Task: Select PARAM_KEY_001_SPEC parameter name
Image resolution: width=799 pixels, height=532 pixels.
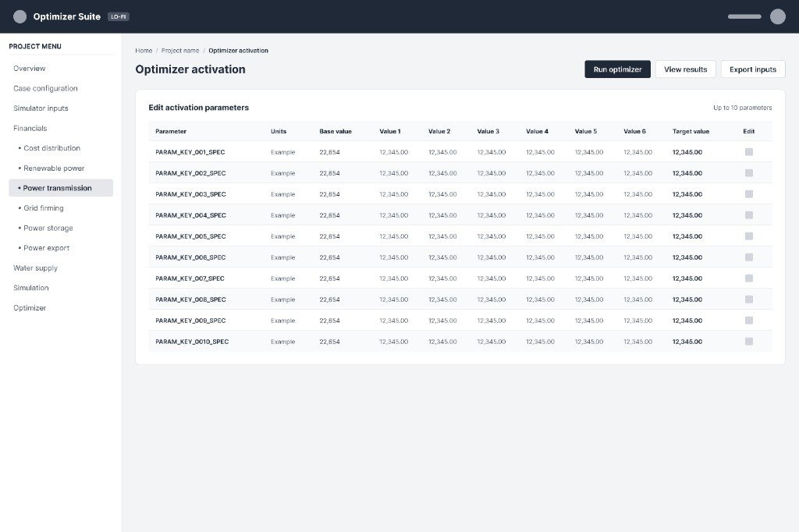Action: [190, 152]
